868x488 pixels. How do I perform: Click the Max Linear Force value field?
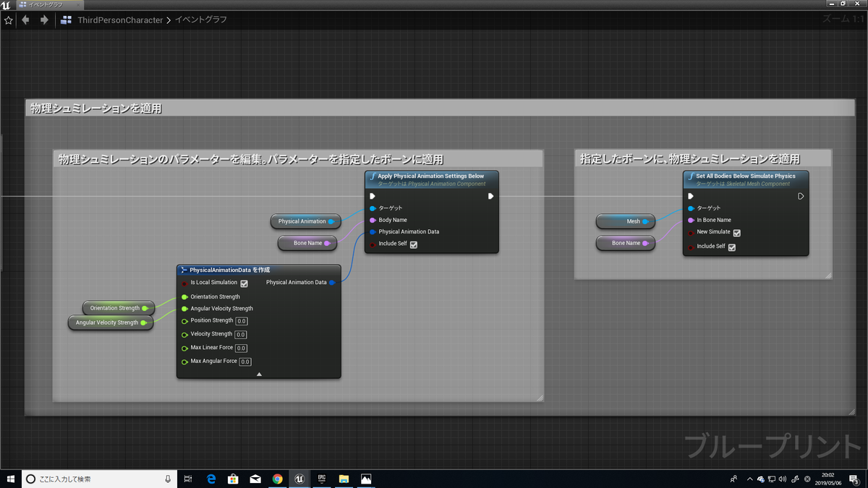(241, 348)
